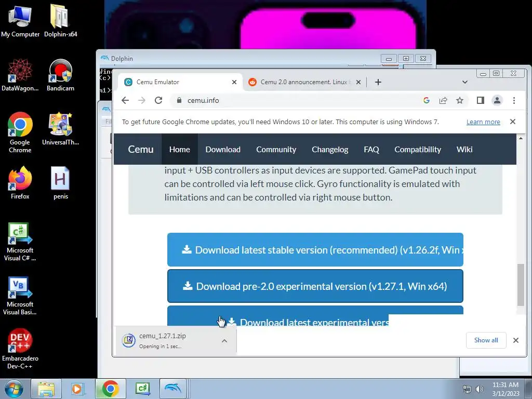Viewport: 532px width, 399px height.
Task: Select DataWagon desktop shortcut
Action: [20, 75]
